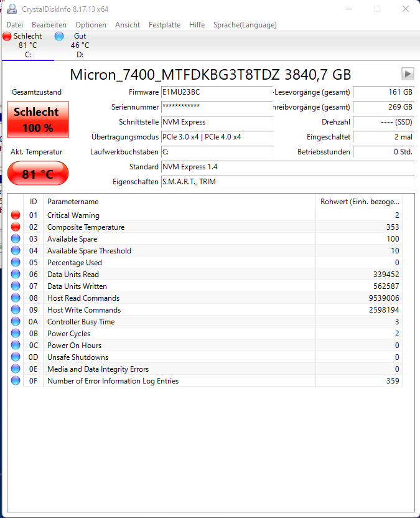Select drive D: with Gut status
Viewport: 420px width, 518px height.
tap(80, 45)
